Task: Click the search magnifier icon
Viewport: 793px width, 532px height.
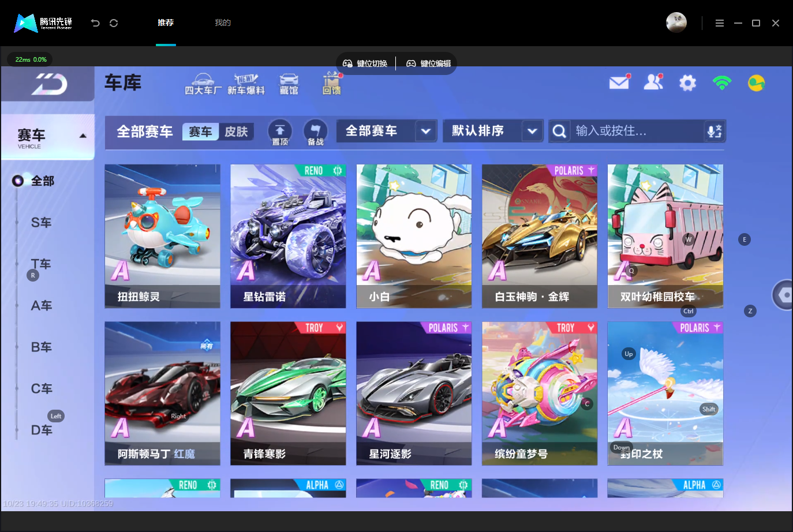Action: click(x=559, y=131)
